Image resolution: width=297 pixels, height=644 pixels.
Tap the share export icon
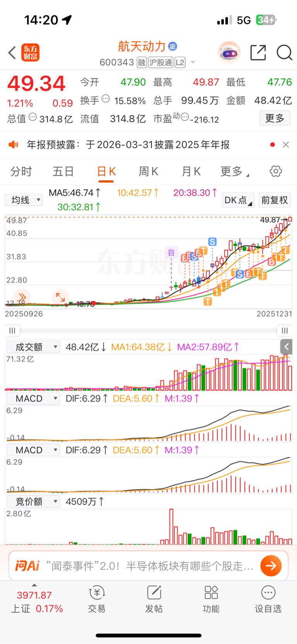(x=258, y=52)
